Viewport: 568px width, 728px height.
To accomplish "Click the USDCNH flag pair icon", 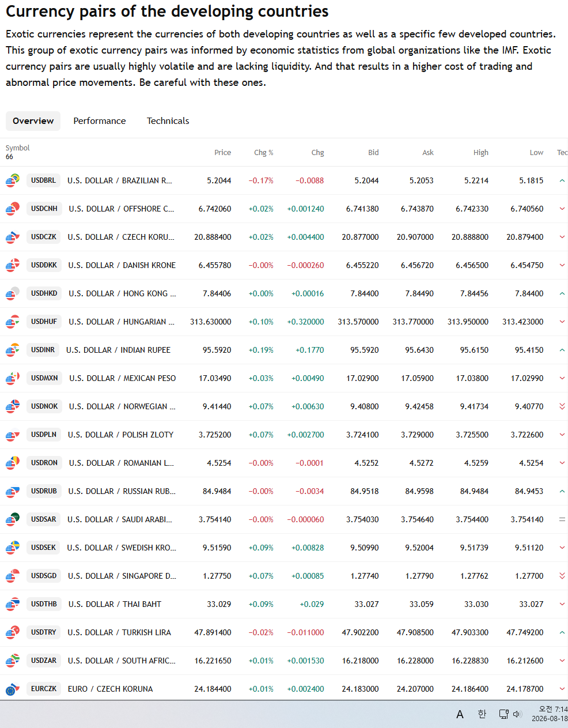I will point(13,209).
